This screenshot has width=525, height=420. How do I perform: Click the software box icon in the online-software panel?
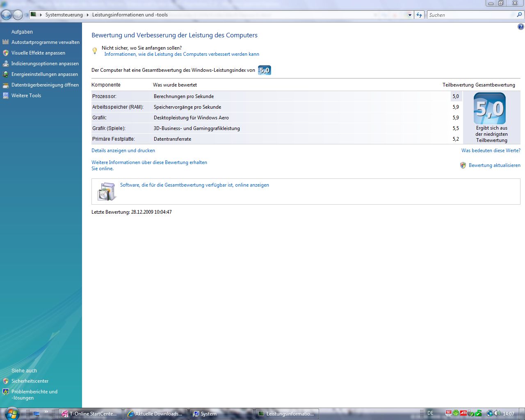(107, 191)
